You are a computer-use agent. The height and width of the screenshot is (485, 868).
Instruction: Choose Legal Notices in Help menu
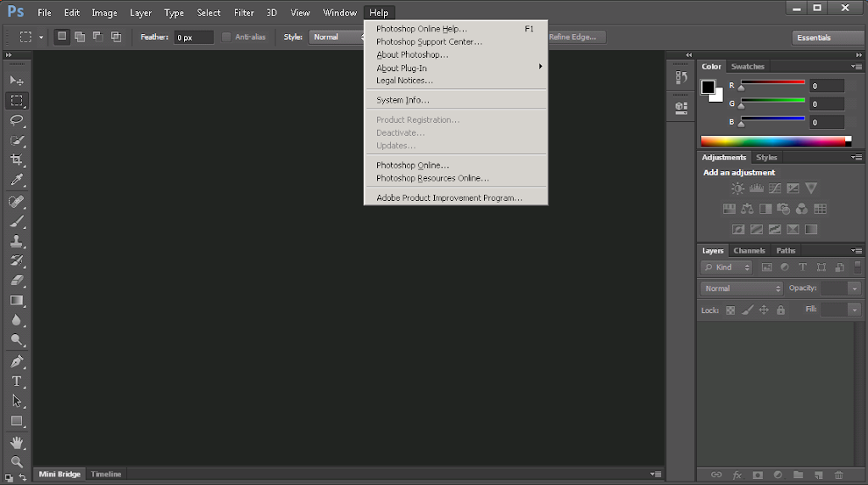click(456, 81)
